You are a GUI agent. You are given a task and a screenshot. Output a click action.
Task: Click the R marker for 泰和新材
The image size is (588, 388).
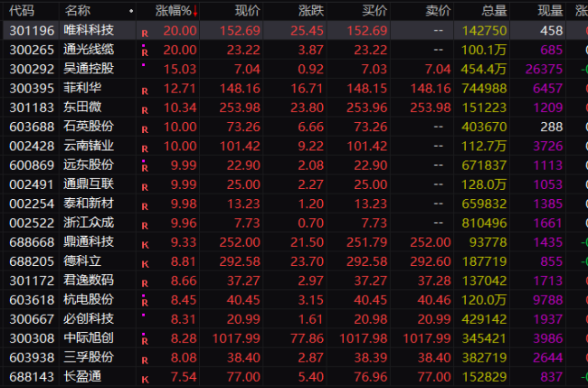145,207
